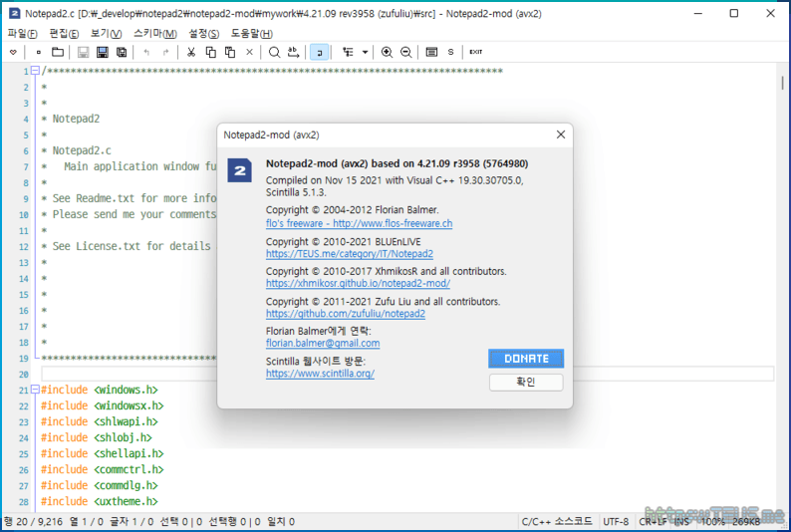The height and width of the screenshot is (532, 791).
Task: Click the 글자 1 / 0 status bar entry
Action: pyautogui.click(x=132, y=521)
